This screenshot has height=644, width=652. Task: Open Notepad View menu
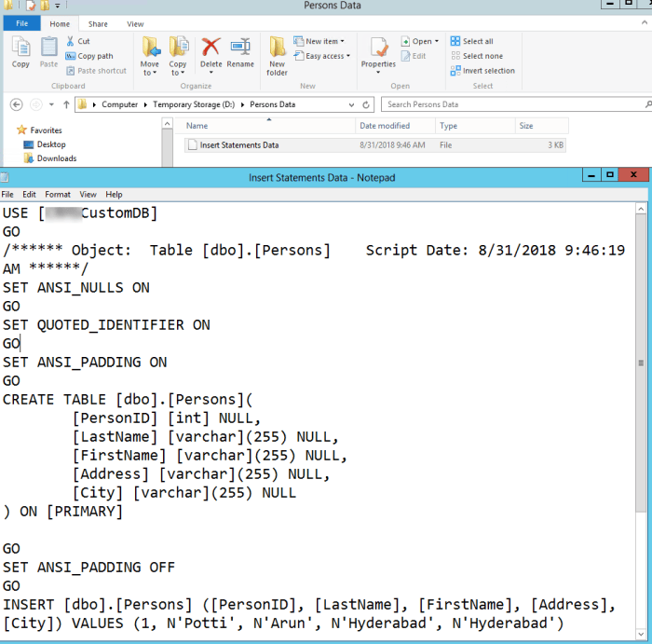[x=88, y=194]
